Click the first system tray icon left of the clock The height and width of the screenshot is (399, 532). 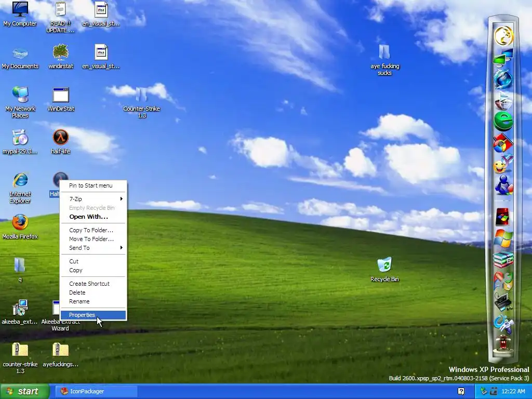coord(484,391)
